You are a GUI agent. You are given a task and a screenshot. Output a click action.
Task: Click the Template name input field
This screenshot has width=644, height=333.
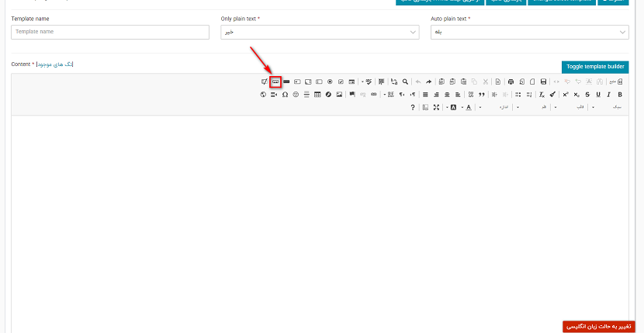pyautogui.click(x=110, y=32)
